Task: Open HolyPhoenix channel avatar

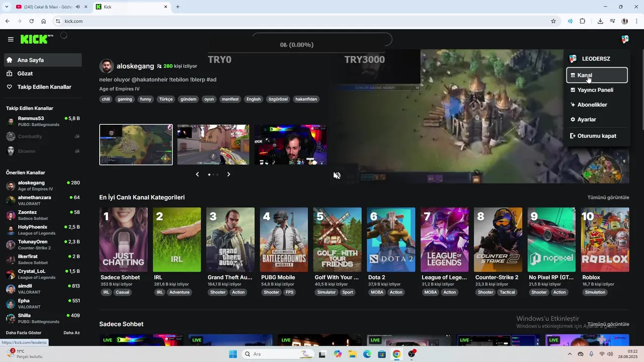Action: tap(11, 230)
